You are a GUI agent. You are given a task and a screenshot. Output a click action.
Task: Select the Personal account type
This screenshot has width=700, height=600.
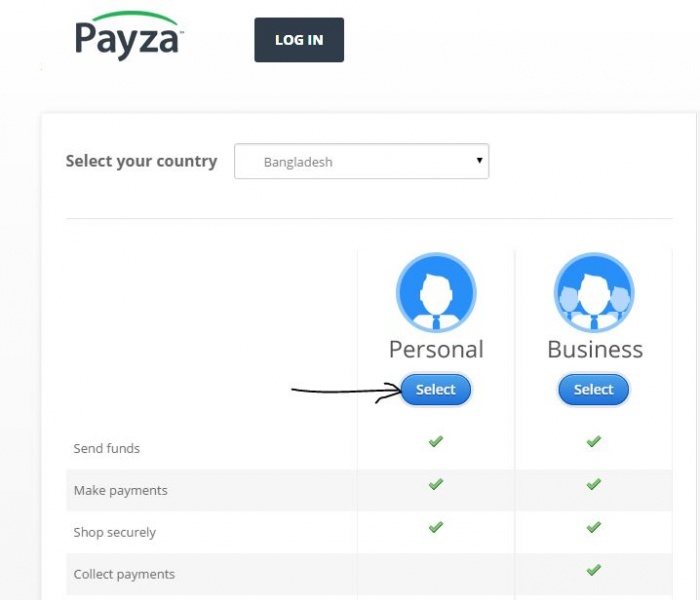[436, 390]
